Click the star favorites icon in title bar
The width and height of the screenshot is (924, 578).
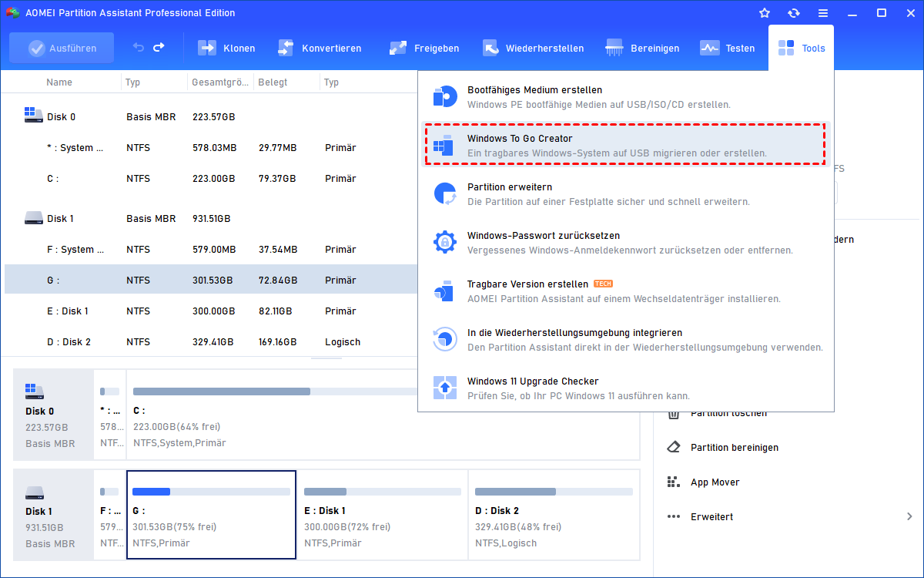coord(764,13)
